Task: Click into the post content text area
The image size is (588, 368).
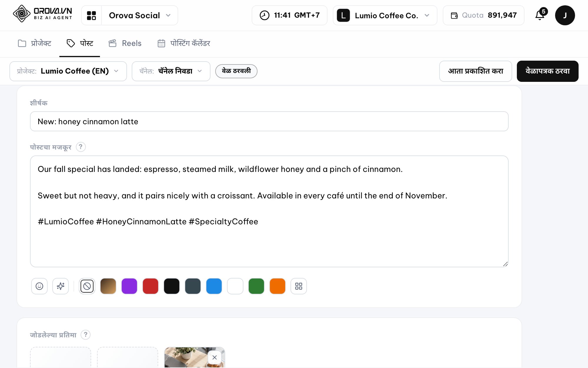Action: point(269,211)
